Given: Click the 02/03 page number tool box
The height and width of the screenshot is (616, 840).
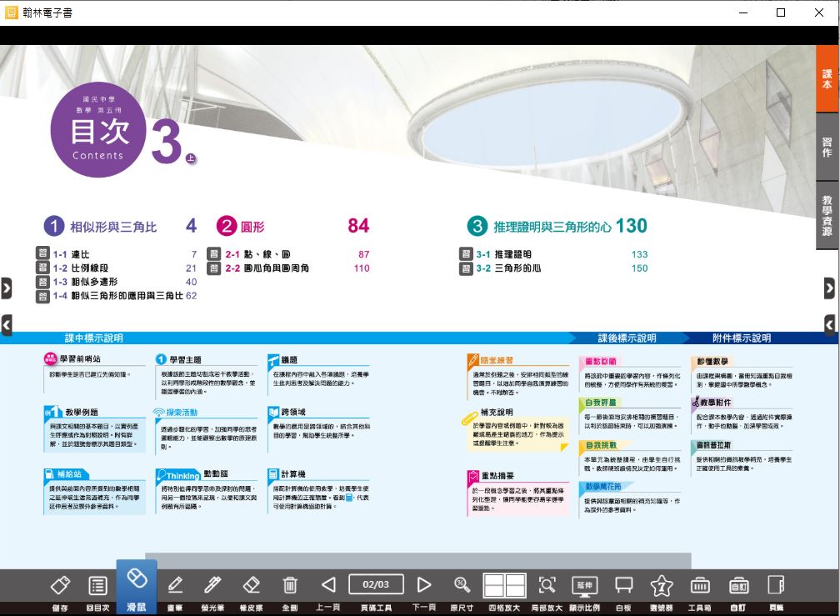Looking at the screenshot, I should (376, 584).
